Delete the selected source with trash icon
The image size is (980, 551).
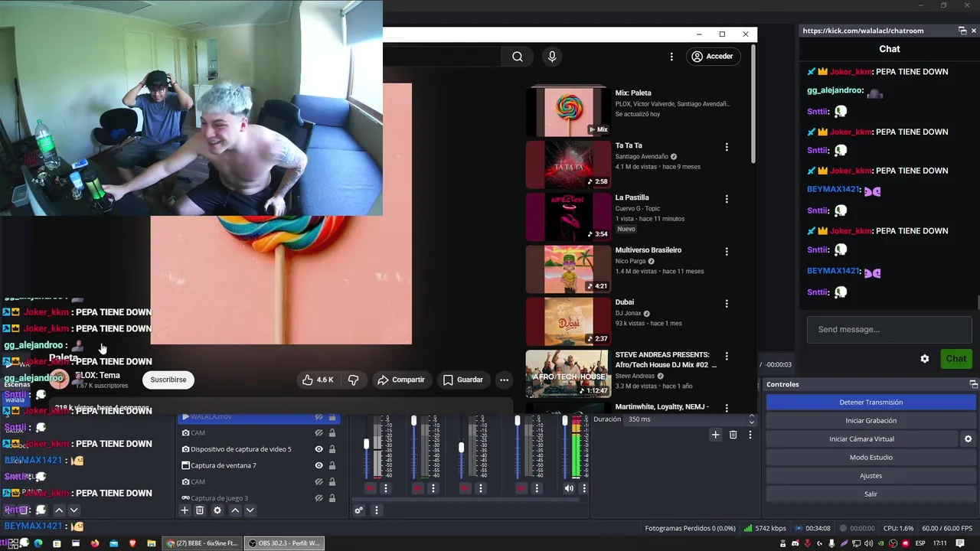click(x=200, y=510)
